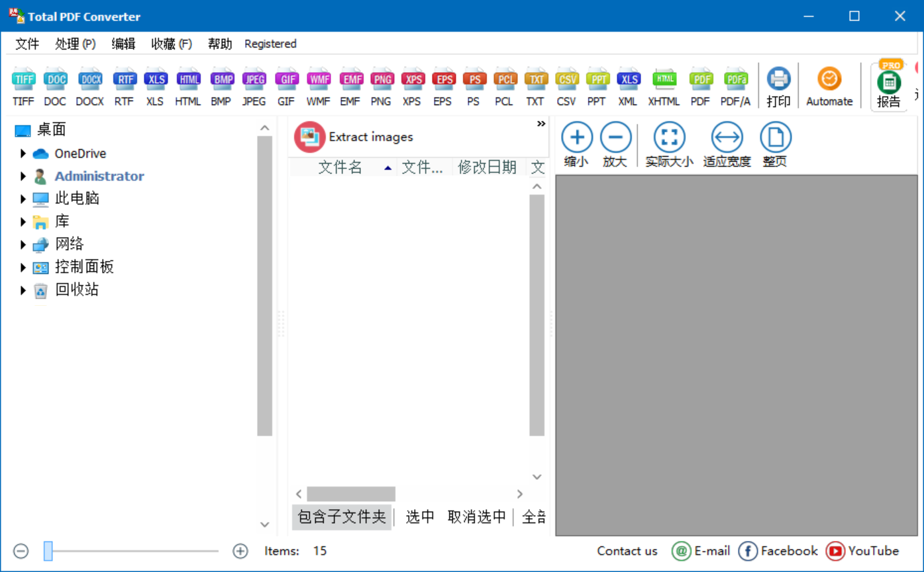Select XML format icon
The image size is (924, 572).
click(x=628, y=86)
